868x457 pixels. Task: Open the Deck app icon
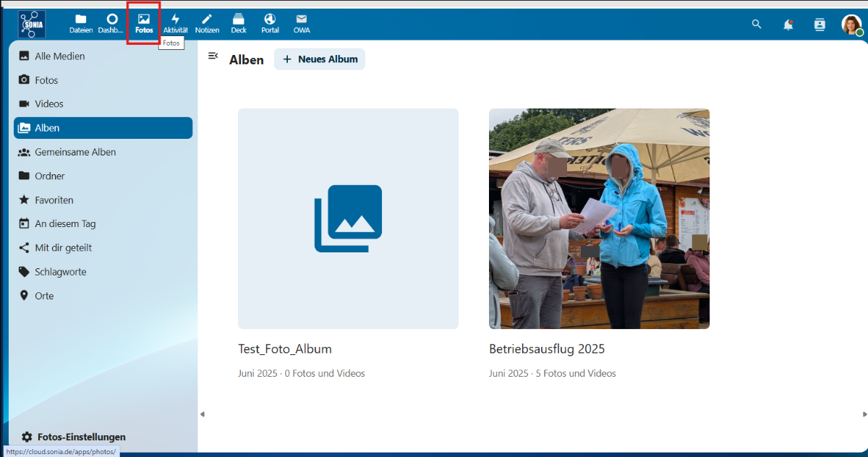tap(239, 23)
